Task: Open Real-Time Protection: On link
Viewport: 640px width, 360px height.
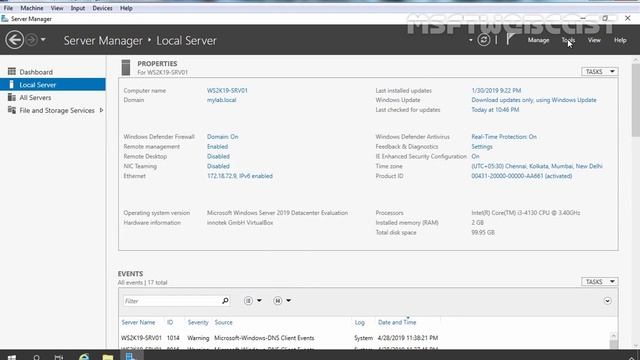Action: (504, 137)
